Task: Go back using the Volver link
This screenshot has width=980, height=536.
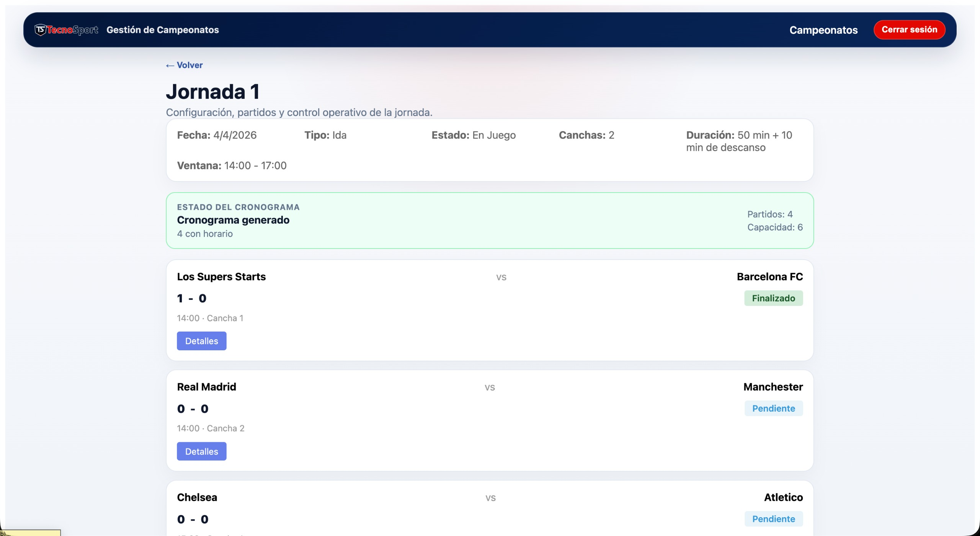Action: [x=185, y=65]
